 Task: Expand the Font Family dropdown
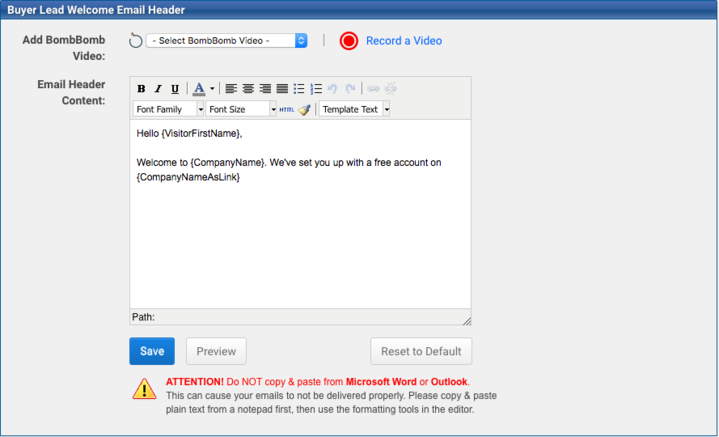tap(168, 109)
